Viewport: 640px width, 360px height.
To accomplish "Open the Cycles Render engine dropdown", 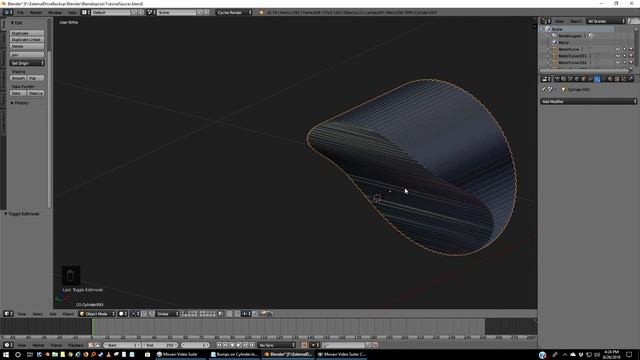I will click(x=234, y=12).
